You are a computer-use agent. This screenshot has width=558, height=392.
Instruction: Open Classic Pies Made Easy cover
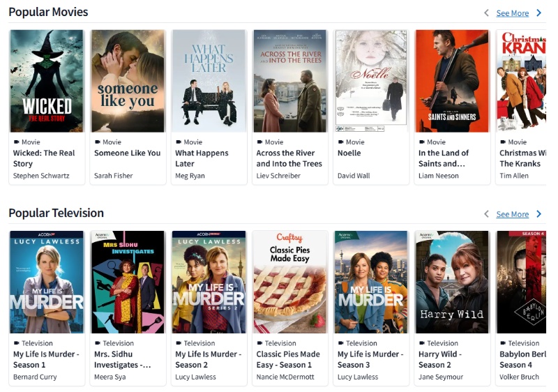click(x=290, y=282)
